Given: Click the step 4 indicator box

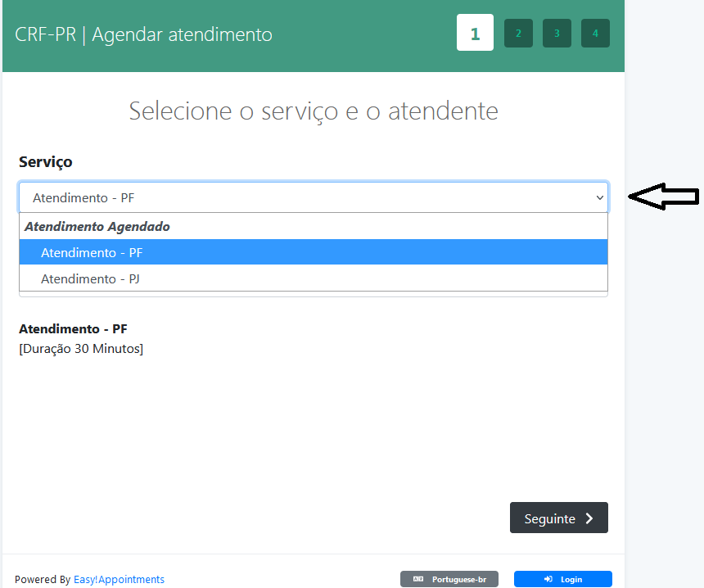Looking at the screenshot, I should tap(595, 34).
